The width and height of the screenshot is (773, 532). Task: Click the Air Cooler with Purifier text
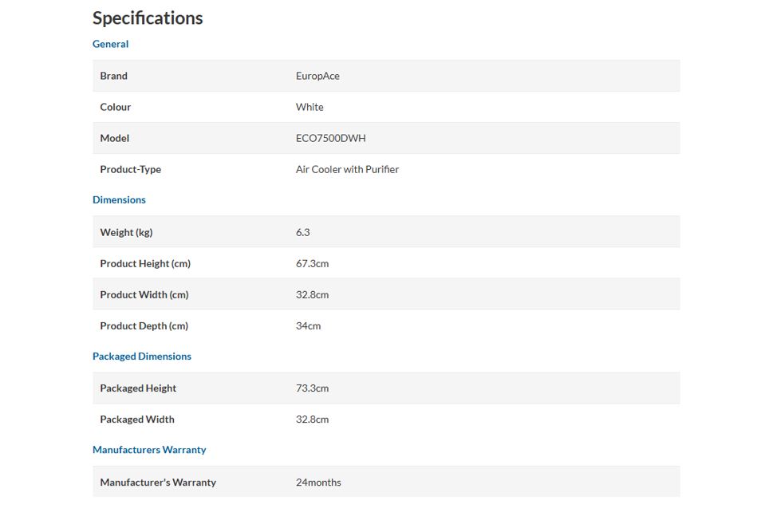(347, 169)
